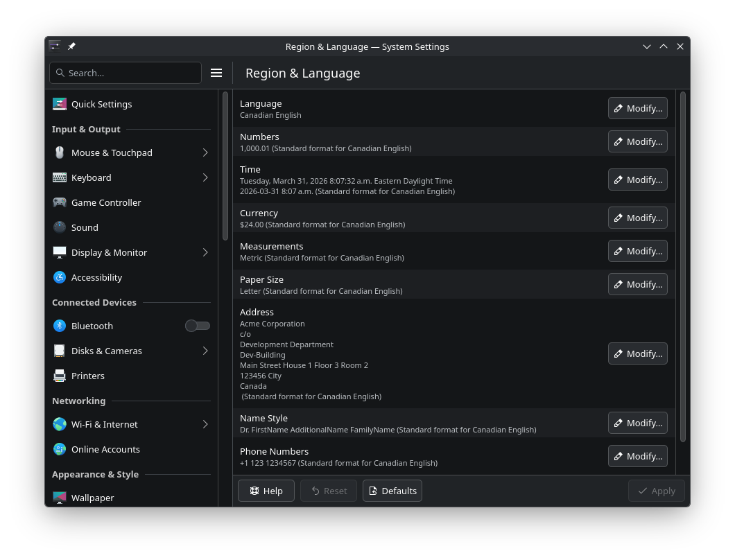The image size is (735, 560).
Task: Click the Quick Settings icon in sidebar
Action: 60,104
